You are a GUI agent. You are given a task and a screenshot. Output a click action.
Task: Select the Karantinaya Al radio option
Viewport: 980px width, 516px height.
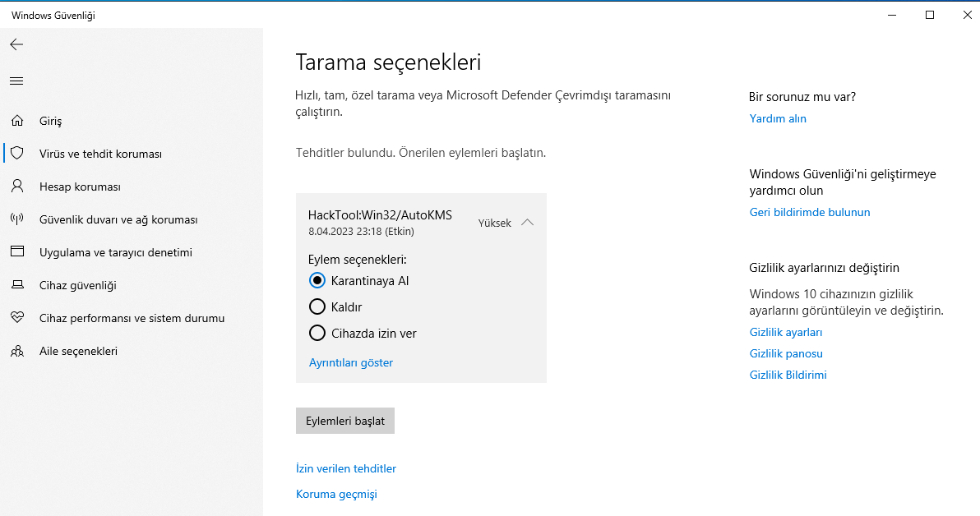coord(317,280)
